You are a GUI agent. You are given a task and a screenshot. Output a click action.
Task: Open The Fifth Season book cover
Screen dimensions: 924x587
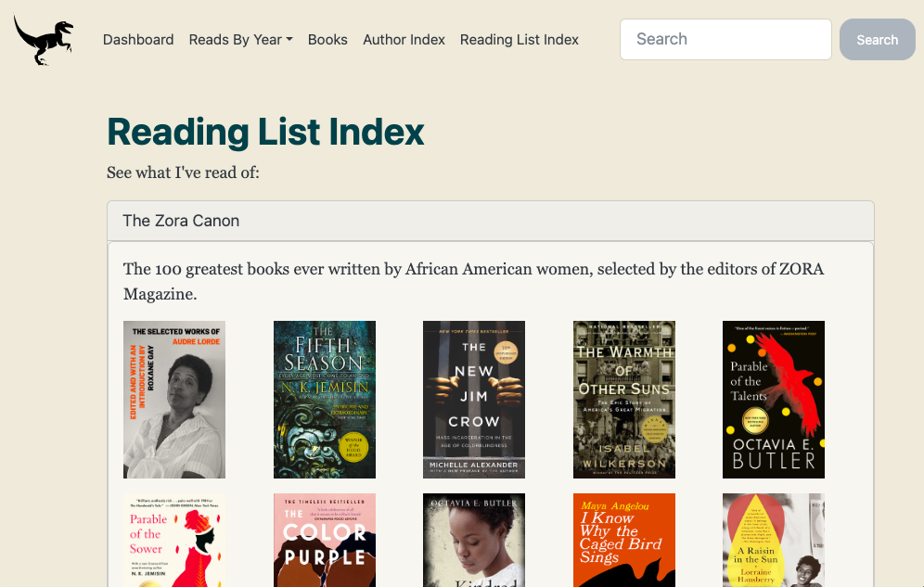point(324,399)
